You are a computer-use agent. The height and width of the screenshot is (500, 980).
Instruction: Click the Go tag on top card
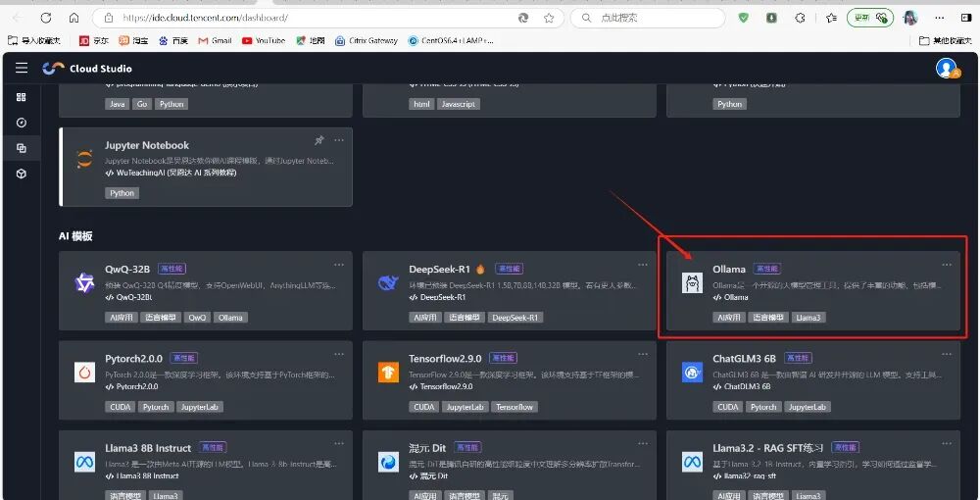pos(142,104)
